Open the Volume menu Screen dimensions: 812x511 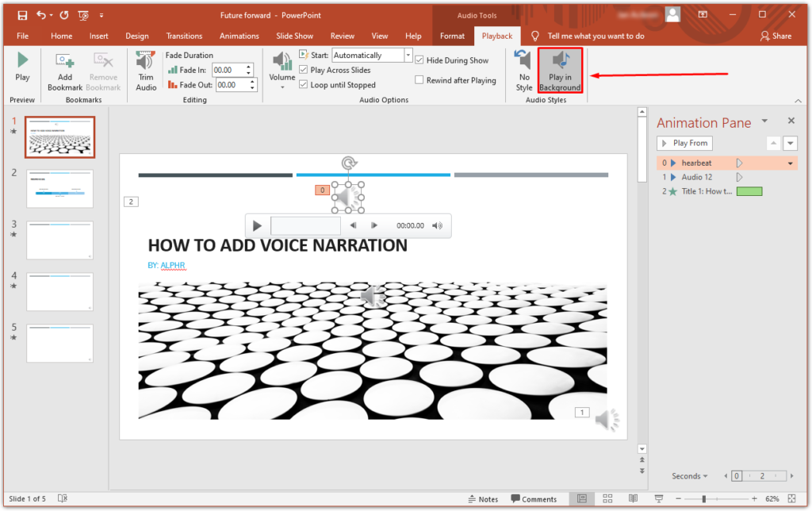click(x=282, y=71)
